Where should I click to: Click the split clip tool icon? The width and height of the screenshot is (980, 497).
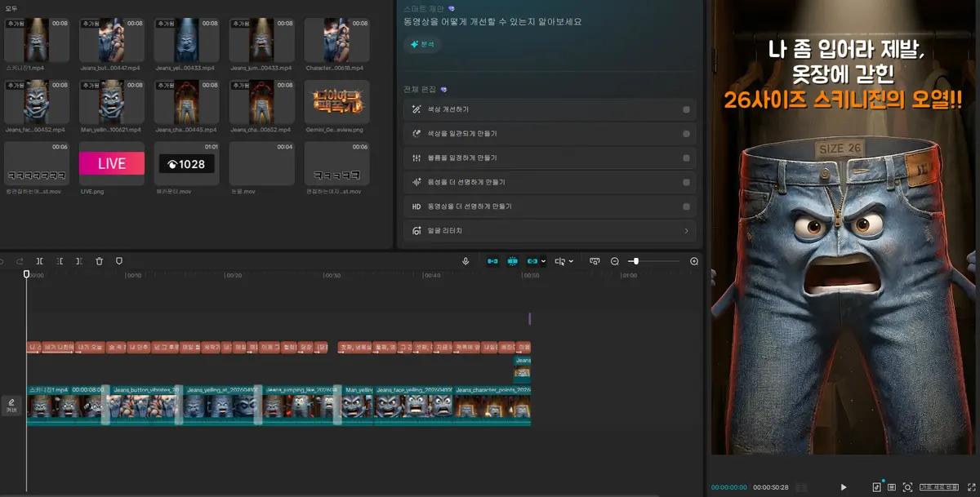[x=40, y=261]
